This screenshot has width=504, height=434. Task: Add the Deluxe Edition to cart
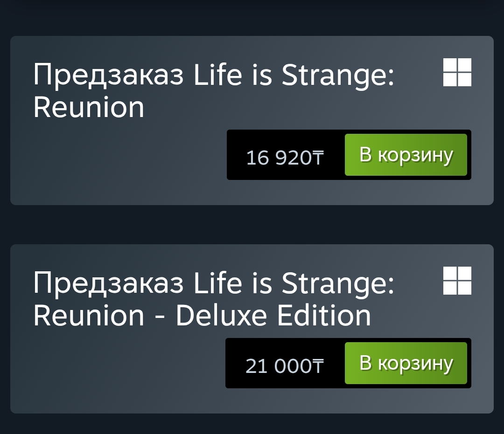[406, 363]
